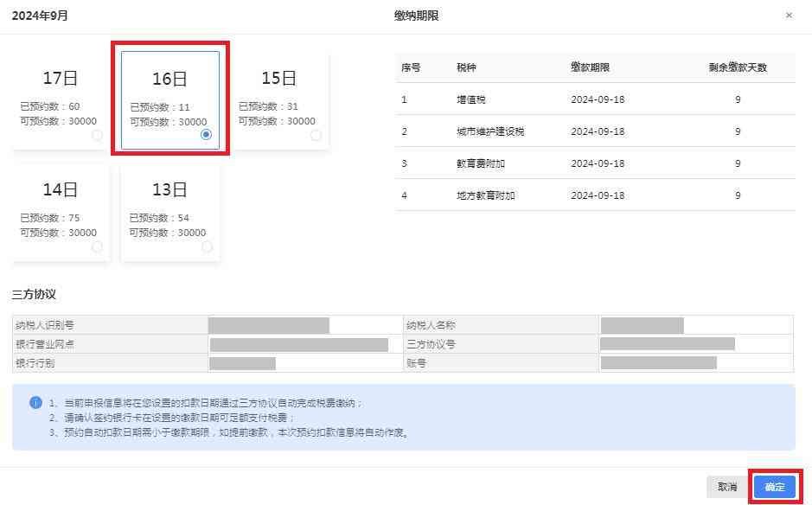
Task: Select the 教育费附加 row
Action: pos(595,163)
